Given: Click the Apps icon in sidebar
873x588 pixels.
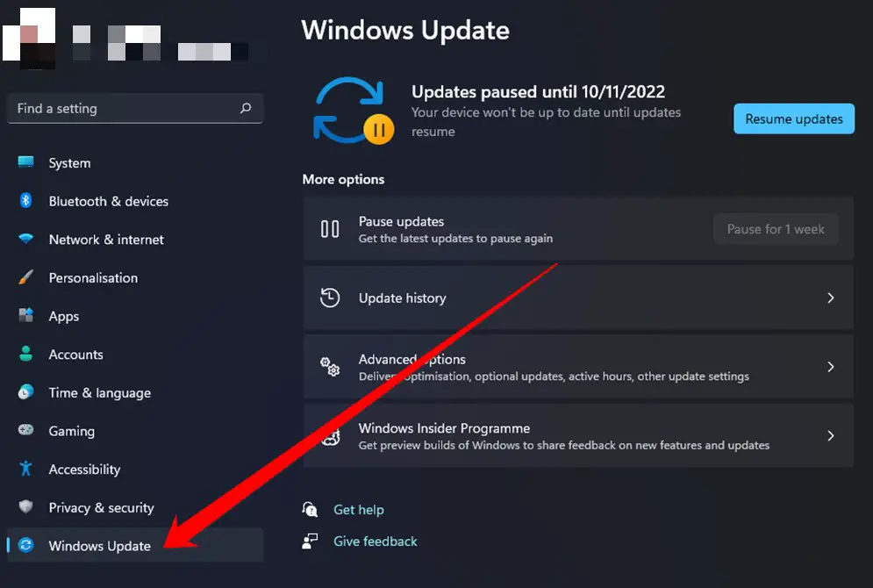Looking at the screenshot, I should pyautogui.click(x=25, y=315).
